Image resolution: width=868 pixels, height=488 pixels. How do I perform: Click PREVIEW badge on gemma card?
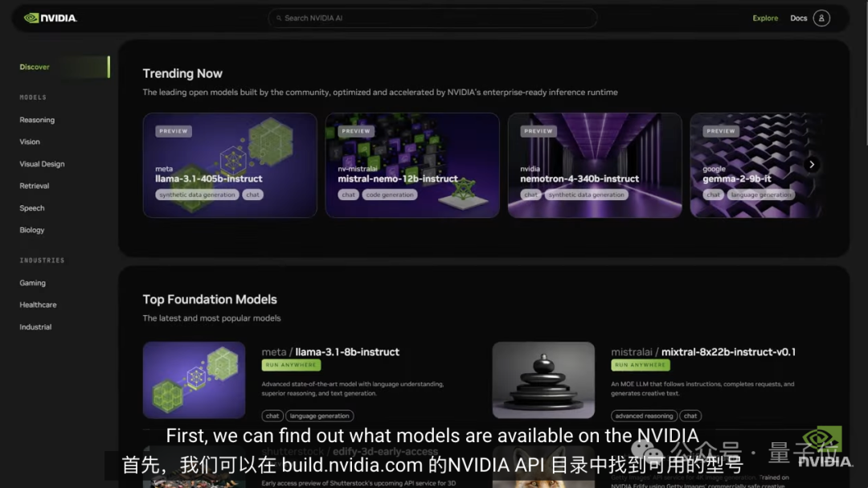[721, 131]
